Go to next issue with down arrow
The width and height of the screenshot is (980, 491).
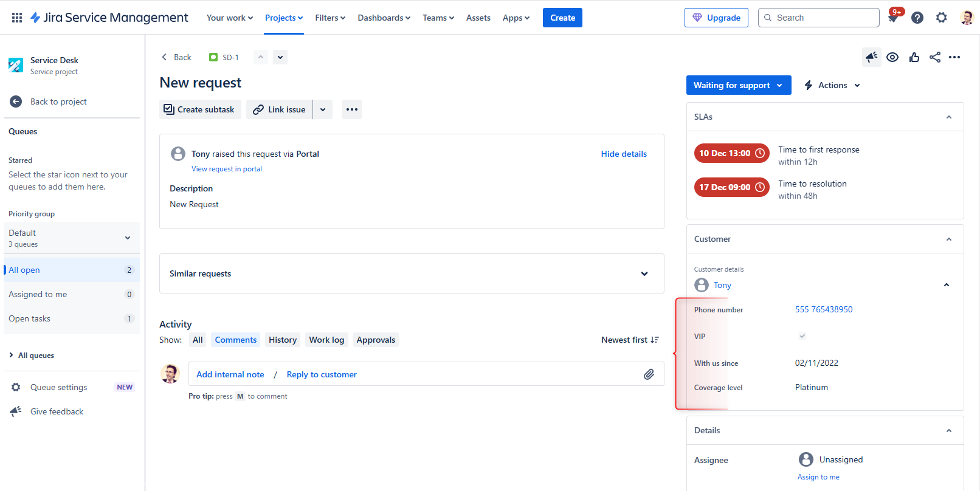click(280, 57)
